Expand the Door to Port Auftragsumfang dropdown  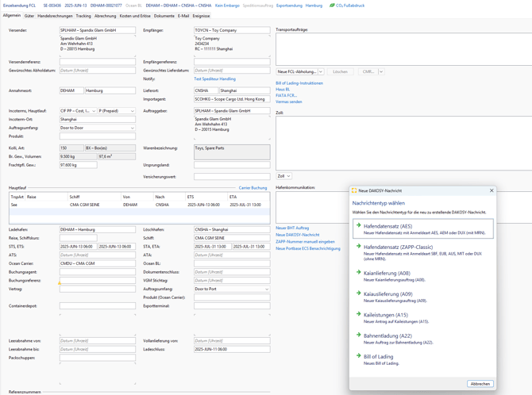click(x=267, y=289)
